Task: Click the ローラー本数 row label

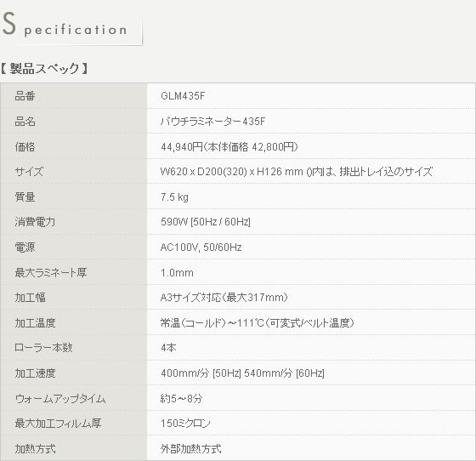Action: coord(43,348)
